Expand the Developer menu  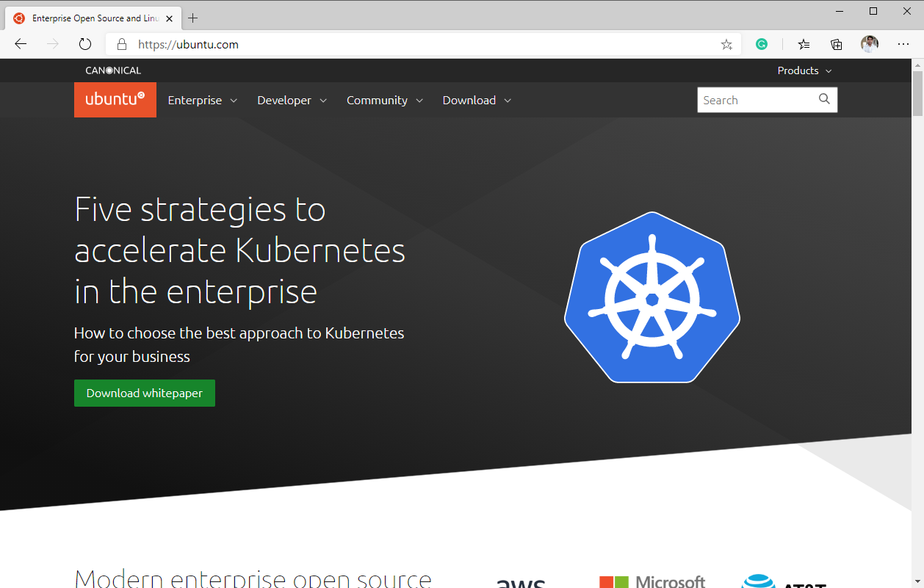click(292, 101)
